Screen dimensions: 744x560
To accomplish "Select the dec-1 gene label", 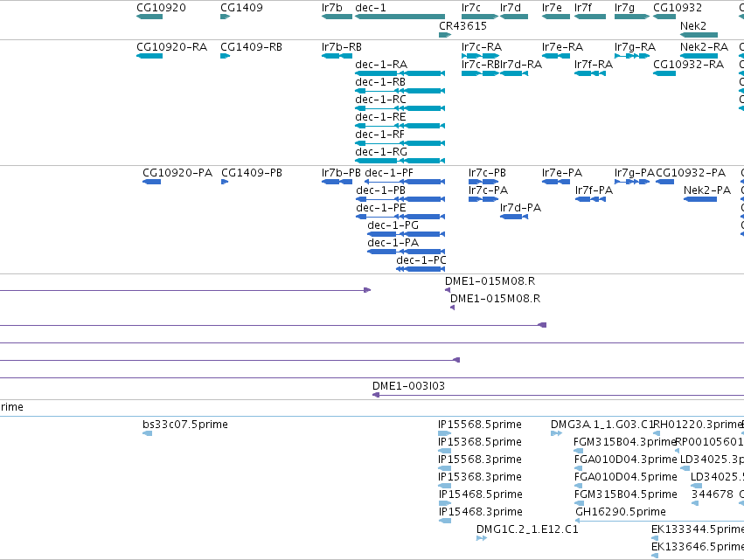I will pyautogui.click(x=371, y=8).
